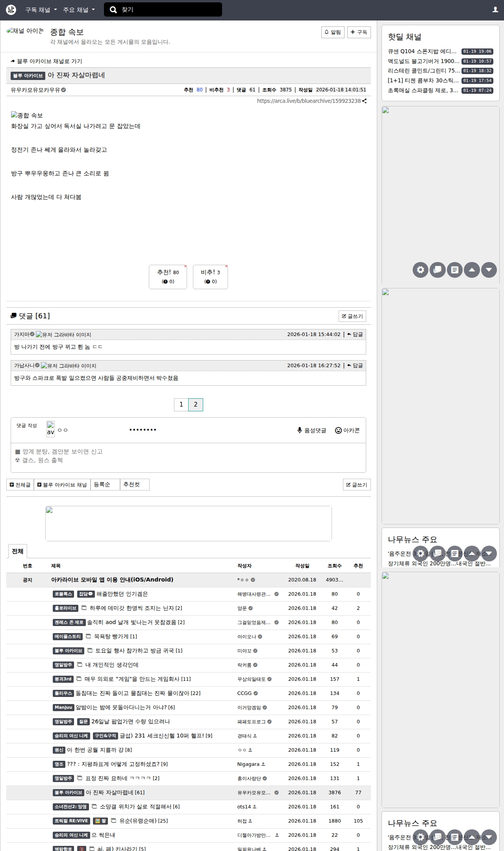
Task: Downvote the post with 비추! 3
Action: pyautogui.click(x=210, y=277)
